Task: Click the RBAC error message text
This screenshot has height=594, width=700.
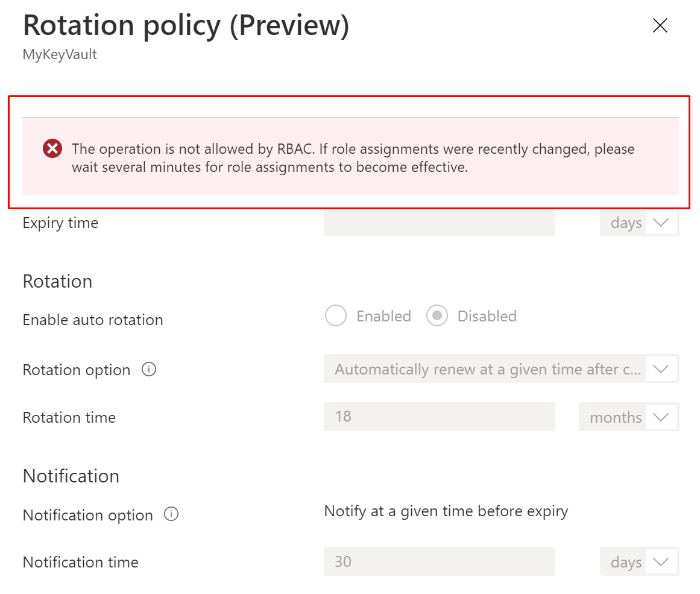Action: [353, 158]
